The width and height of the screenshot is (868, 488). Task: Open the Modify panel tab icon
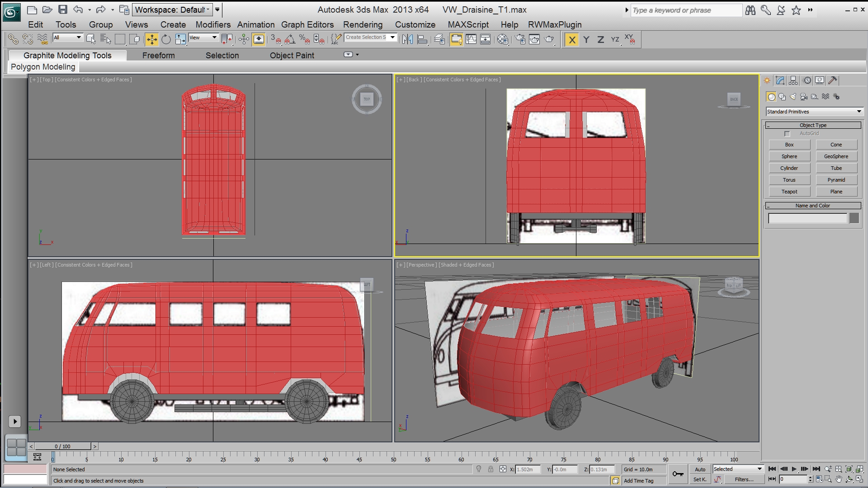pos(780,80)
